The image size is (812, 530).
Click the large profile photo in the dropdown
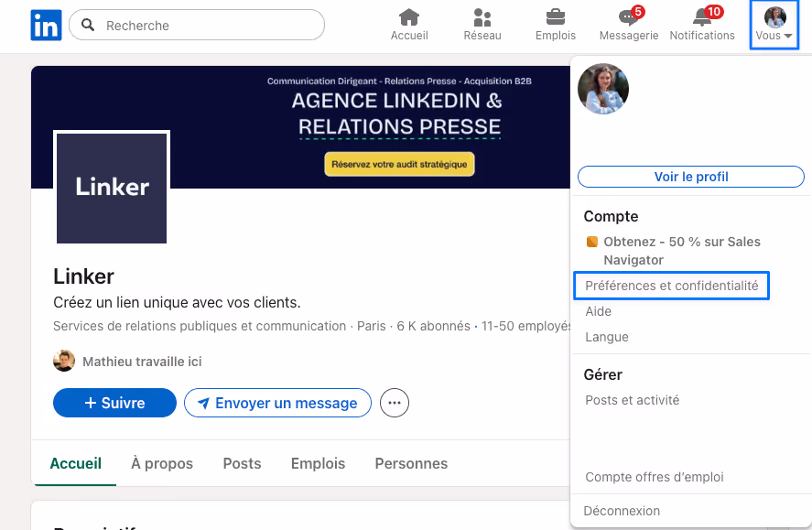[x=603, y=89]
